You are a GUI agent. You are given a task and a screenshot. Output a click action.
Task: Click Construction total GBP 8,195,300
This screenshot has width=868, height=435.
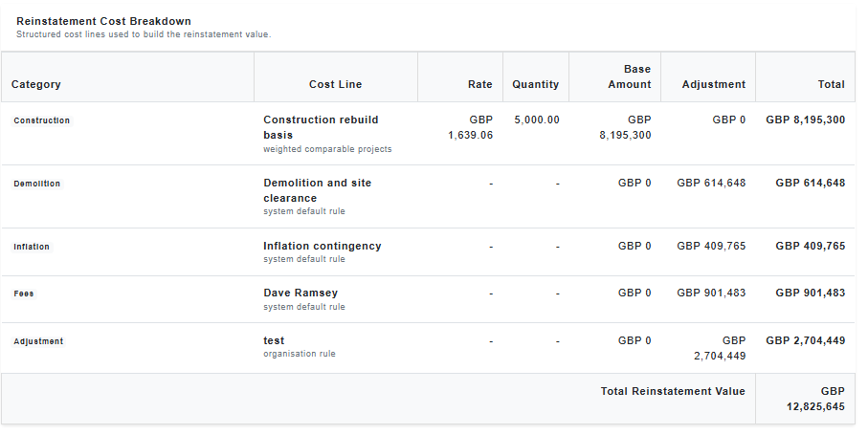806,120
